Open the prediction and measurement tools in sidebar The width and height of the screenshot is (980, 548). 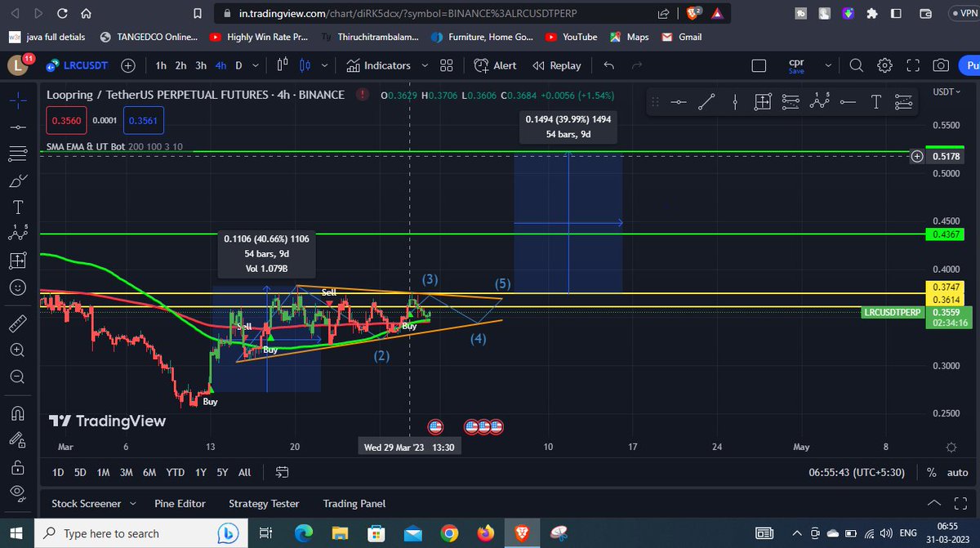point(18,261)
